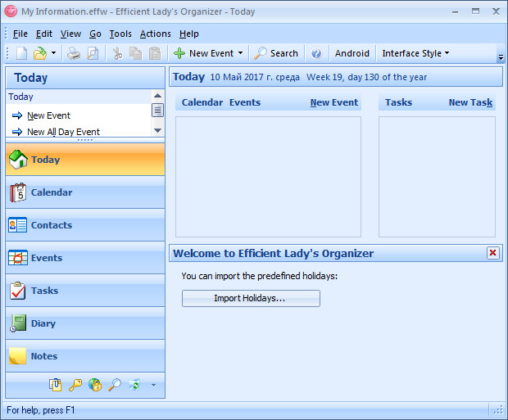Expand the open file dropdown arrow

click(x=53, y=52)
